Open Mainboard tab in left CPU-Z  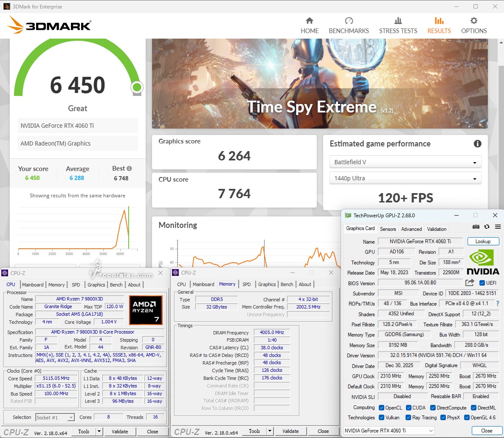pos(33,285)
